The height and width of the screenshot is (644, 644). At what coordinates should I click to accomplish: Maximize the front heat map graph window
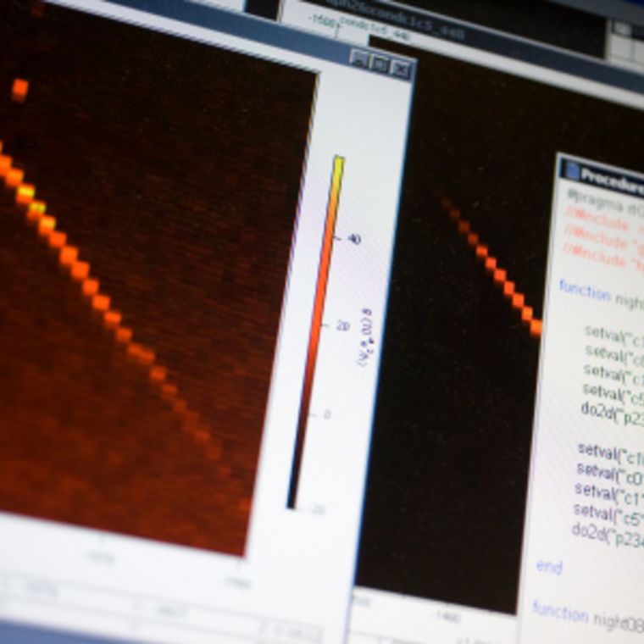click(380, 64)
